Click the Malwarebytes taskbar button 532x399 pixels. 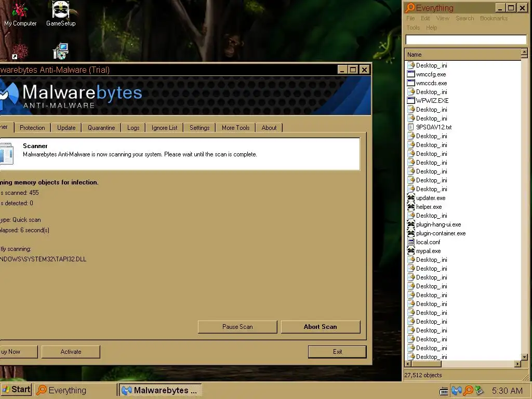click(x=161, y=390)
